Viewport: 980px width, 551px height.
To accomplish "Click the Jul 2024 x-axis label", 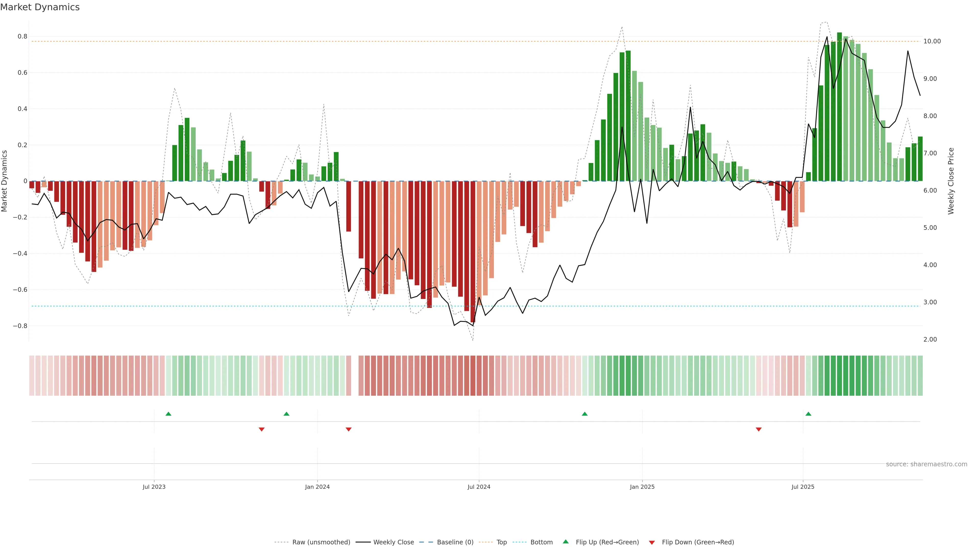I will (x=479, y=487).
